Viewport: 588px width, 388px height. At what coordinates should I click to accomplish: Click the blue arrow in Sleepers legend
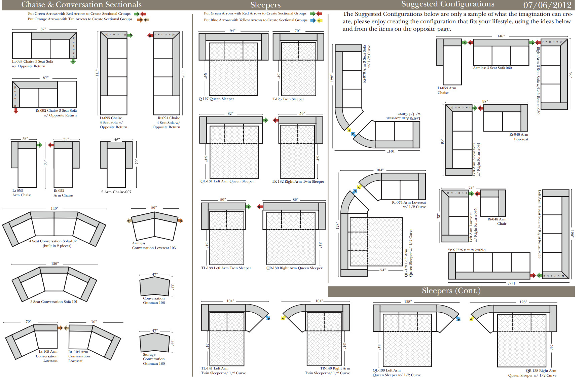tap(314, 20)
